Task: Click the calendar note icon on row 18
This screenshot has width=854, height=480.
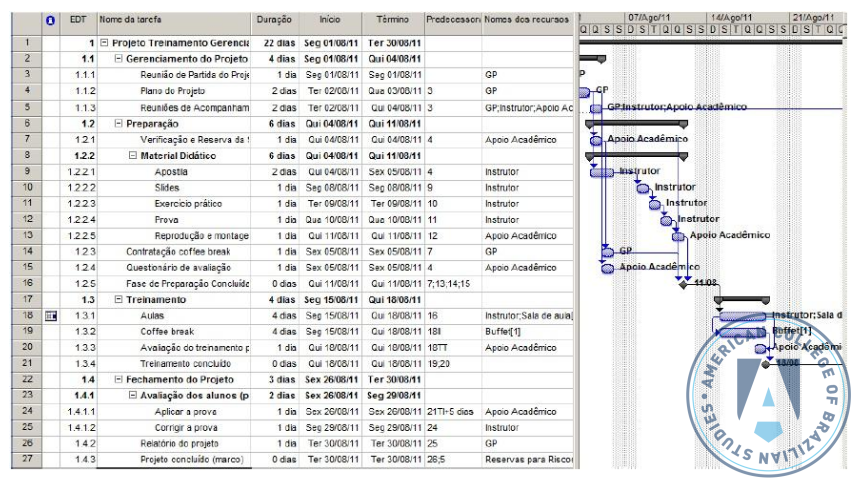Action: (x=51, y=315)
